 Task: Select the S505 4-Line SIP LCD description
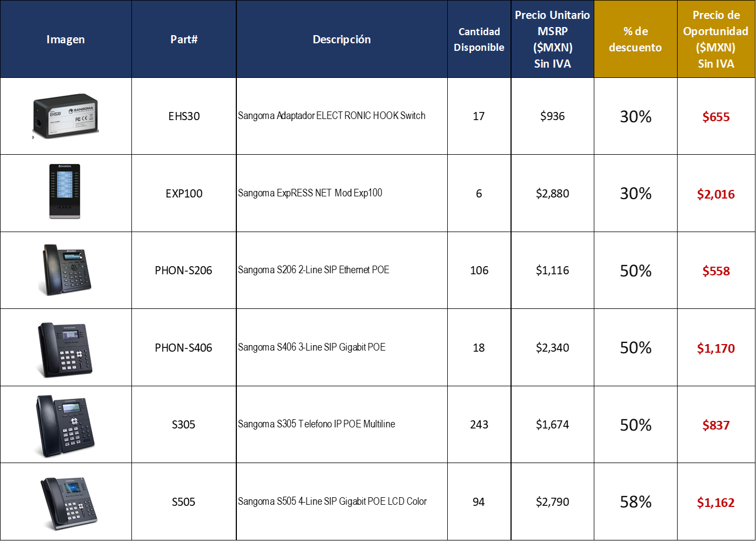coord(333,502)
